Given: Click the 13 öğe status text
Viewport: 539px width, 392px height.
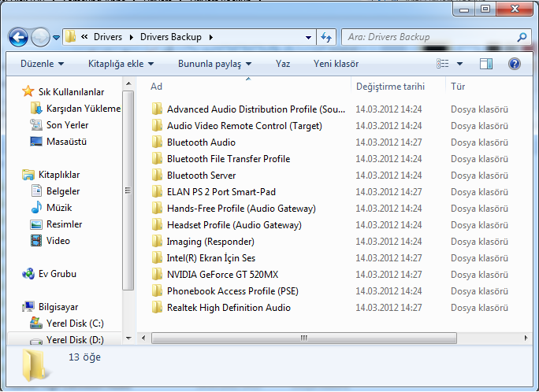Looking at the screenshot, I should click(x=84, y=357).
